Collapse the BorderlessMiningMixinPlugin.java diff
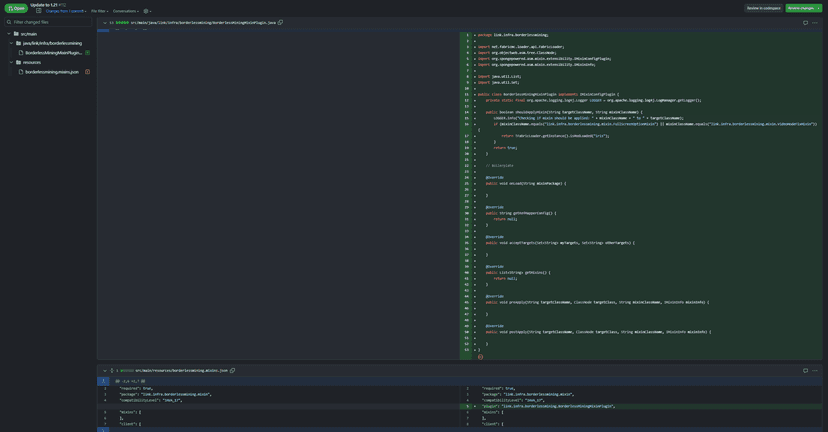Image resolution: width=828 pixels, height=432 pixels. [105, 23]
